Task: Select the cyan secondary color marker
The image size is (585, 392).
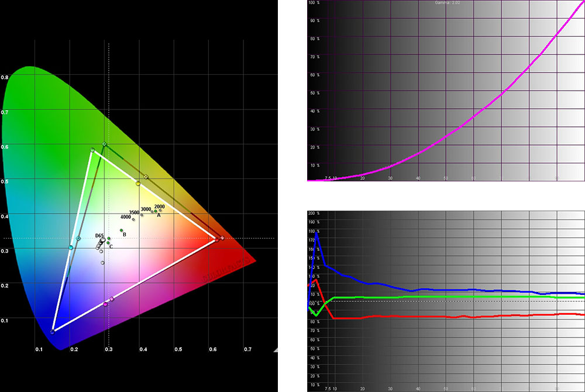Action: coord(71,247)
